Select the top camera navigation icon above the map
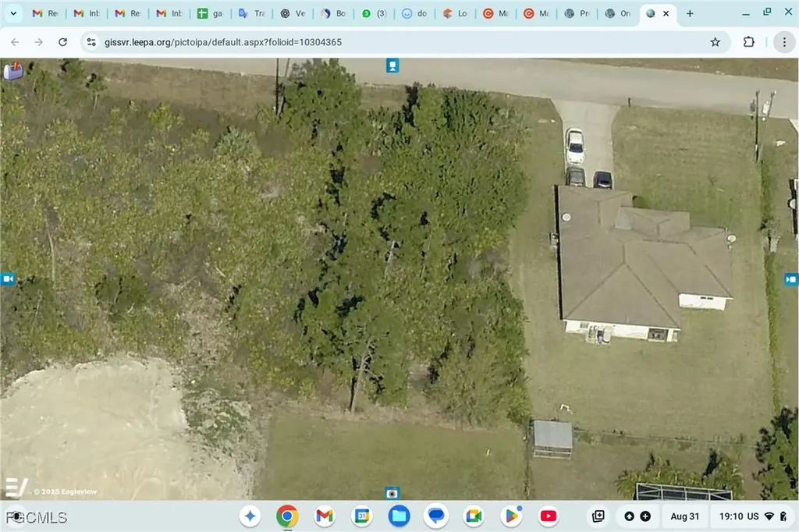Image resolution: width=799 pixels, height=532 pixels. point(391,66)
